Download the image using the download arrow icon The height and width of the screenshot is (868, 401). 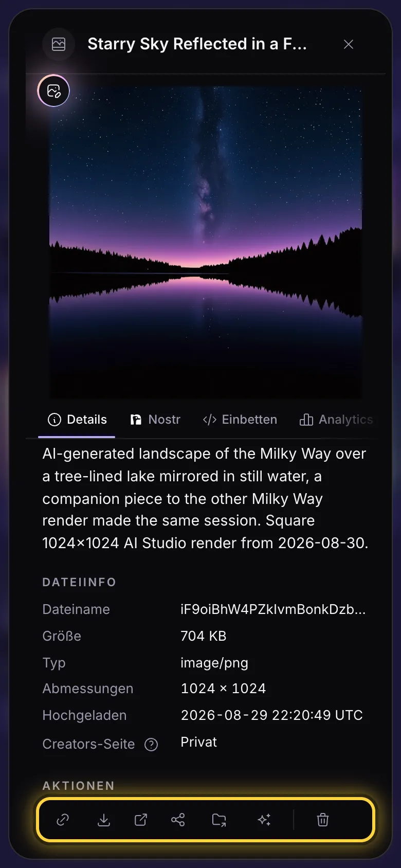104,820
